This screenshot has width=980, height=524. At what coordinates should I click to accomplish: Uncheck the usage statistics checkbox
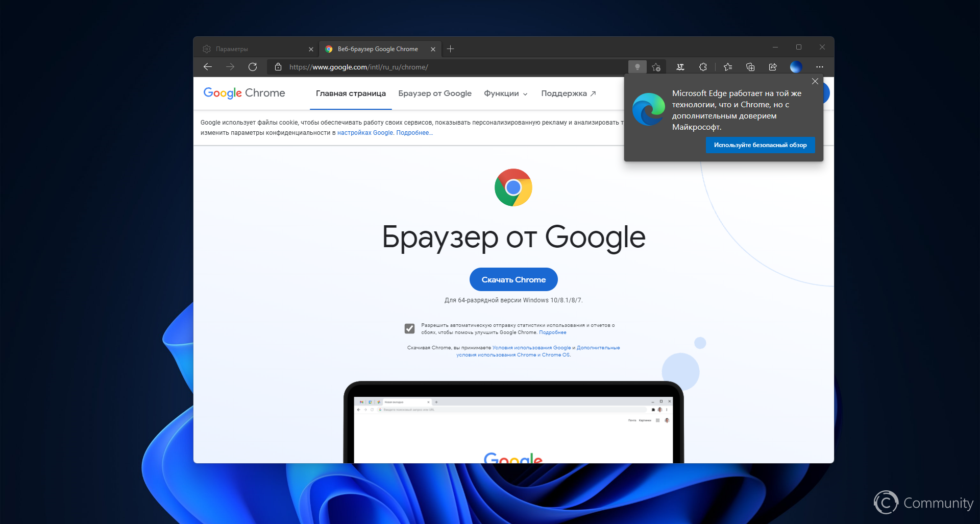(410, 328)
